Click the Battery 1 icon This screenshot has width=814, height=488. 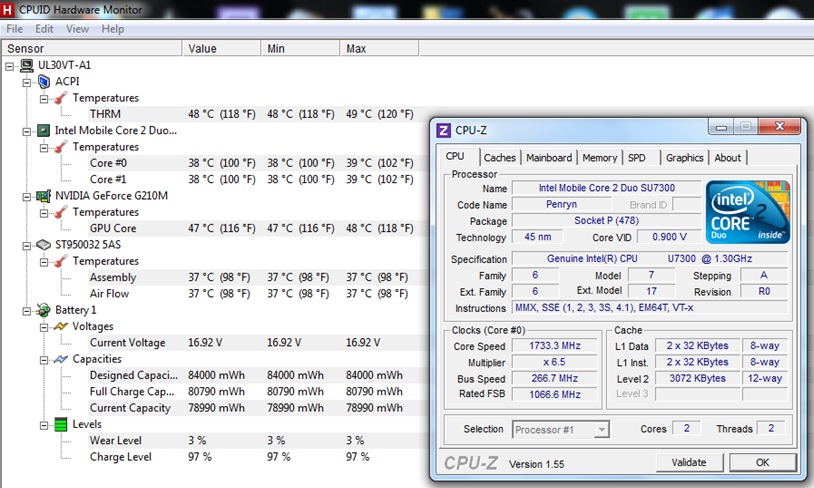tap(44, 310)
